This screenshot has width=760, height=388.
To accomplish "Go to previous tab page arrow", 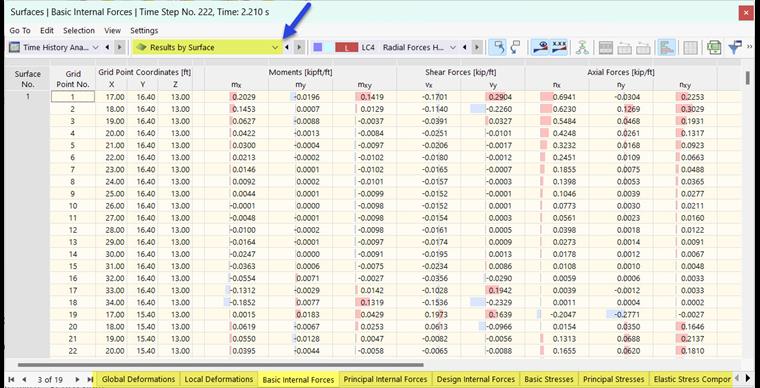I will 24,379.
